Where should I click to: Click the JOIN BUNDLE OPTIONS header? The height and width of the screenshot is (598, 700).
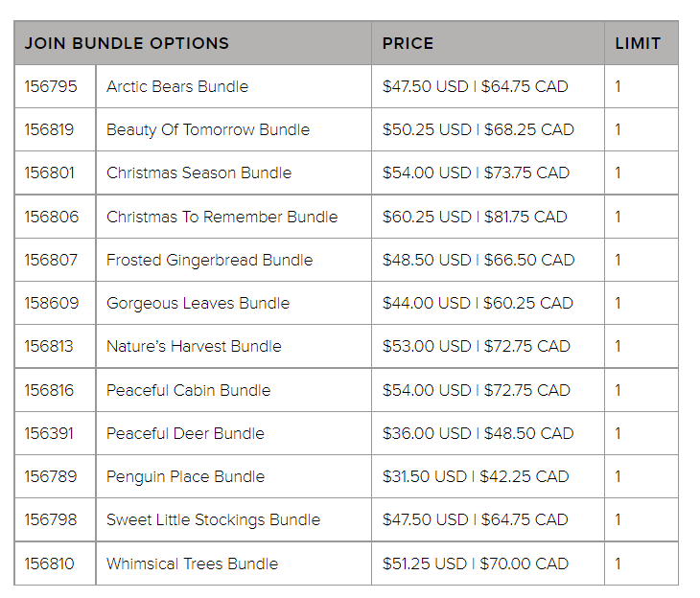click(x=127, y=43)
